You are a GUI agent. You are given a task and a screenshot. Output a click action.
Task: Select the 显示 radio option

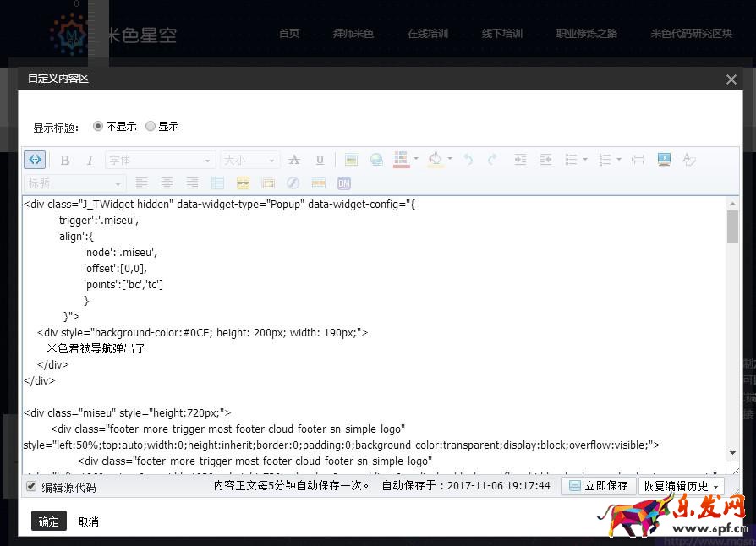click(x=151, y=126)
